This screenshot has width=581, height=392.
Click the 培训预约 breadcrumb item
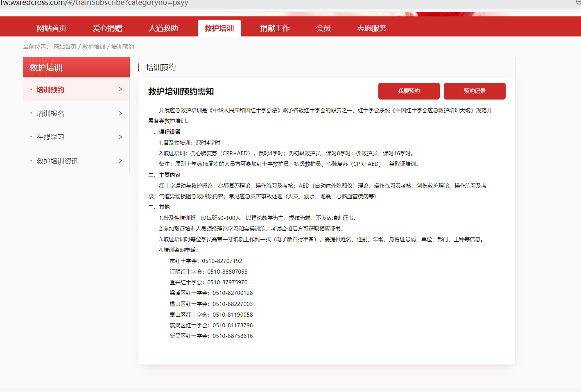pyautogui.click(x=122, y=47)
